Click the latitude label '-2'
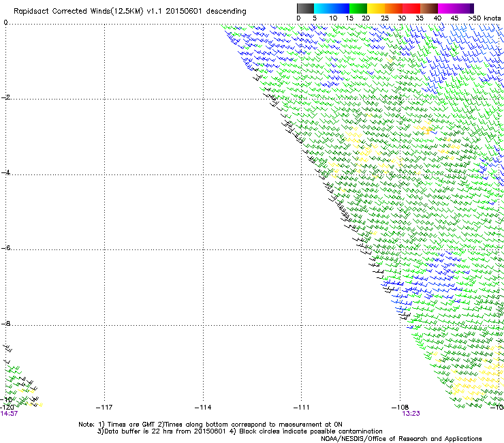 (5, 97)
